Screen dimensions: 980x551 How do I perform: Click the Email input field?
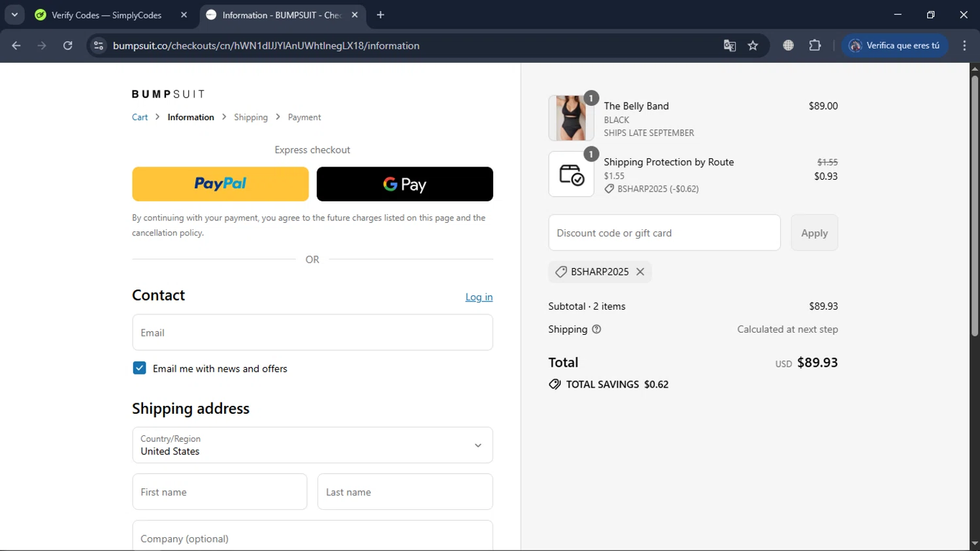point(312,332)
